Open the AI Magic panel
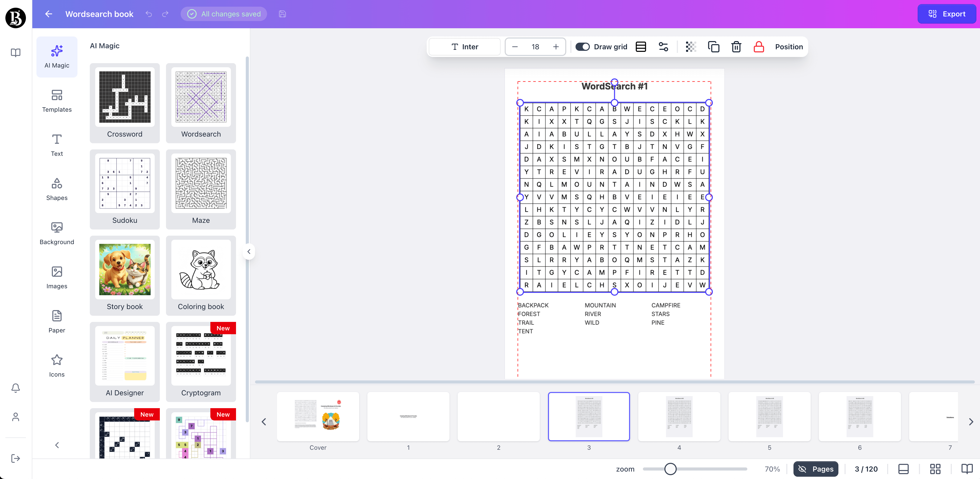The height and width of the screenshot is (479, 980). (57, 56)
